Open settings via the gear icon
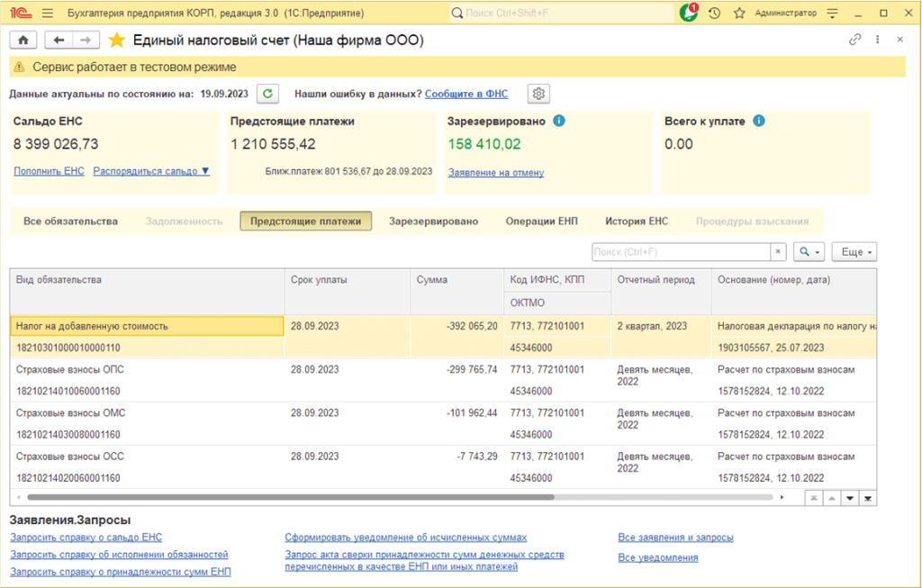The height and width of the screenshot is (588, 922). pyautogui.click(x=538, y=94)
